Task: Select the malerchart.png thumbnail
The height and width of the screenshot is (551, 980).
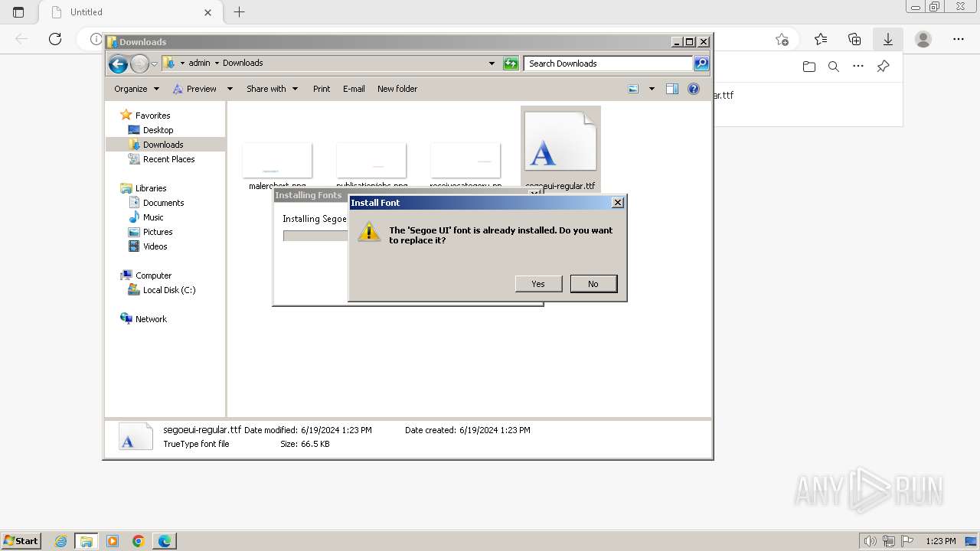Action: tap(277, 161)
